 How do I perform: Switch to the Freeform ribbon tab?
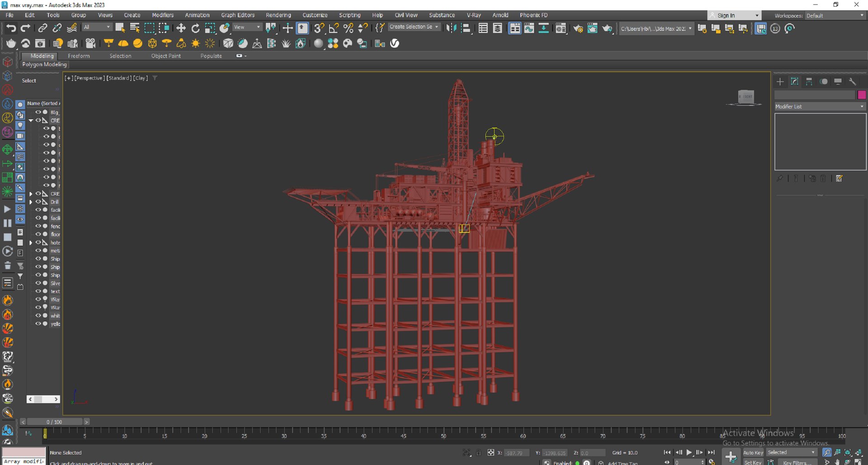(79, 56)
